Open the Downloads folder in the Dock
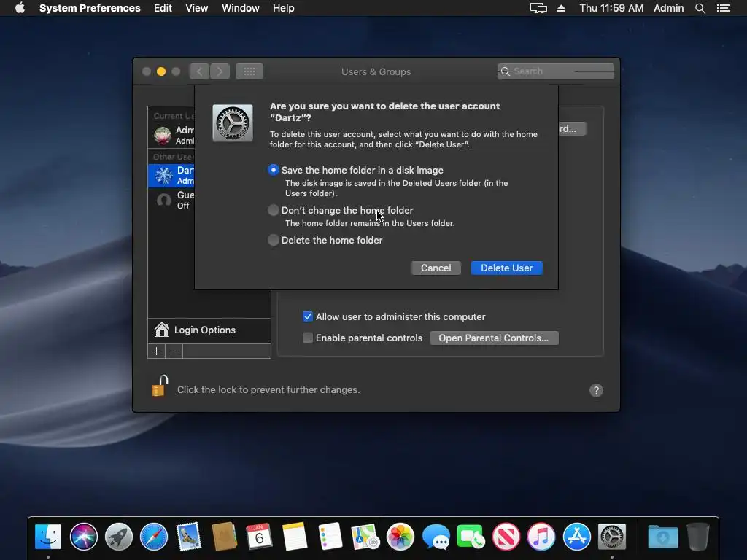Viewport: 747px width, 560px height. click(662, 537)
